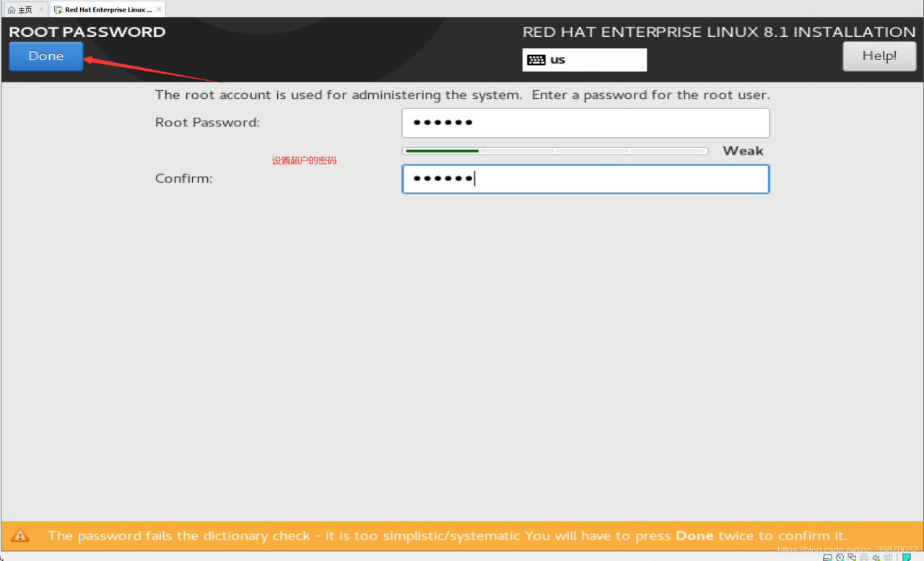Screen dimensions: 924x561
Task: Click the 'Weak' strength label
Action: pyautogui.click(x=743, y=151)
